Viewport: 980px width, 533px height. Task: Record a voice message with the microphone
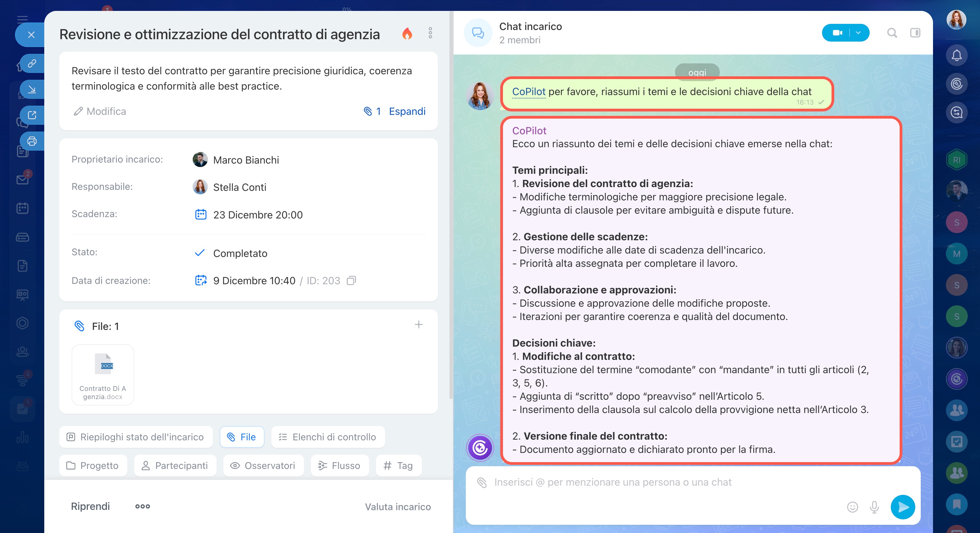pyautogui.click(x=874, y=507)
